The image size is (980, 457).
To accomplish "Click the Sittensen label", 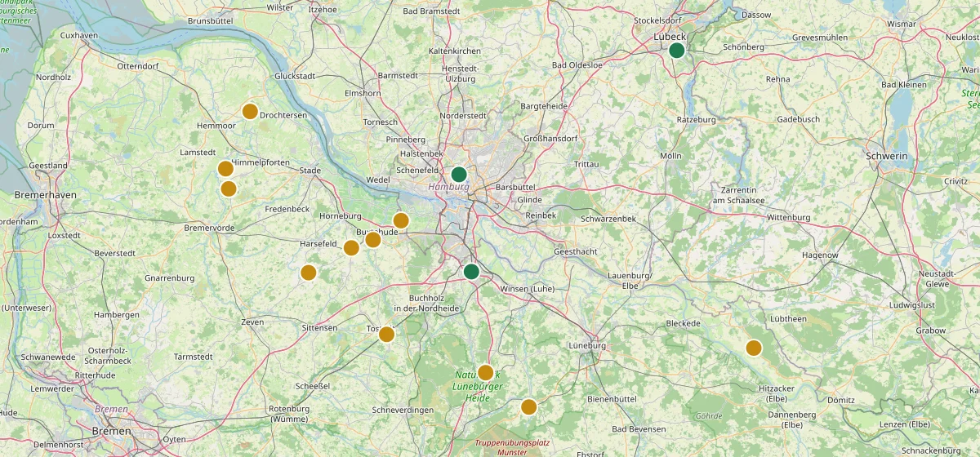I will 319,327.
